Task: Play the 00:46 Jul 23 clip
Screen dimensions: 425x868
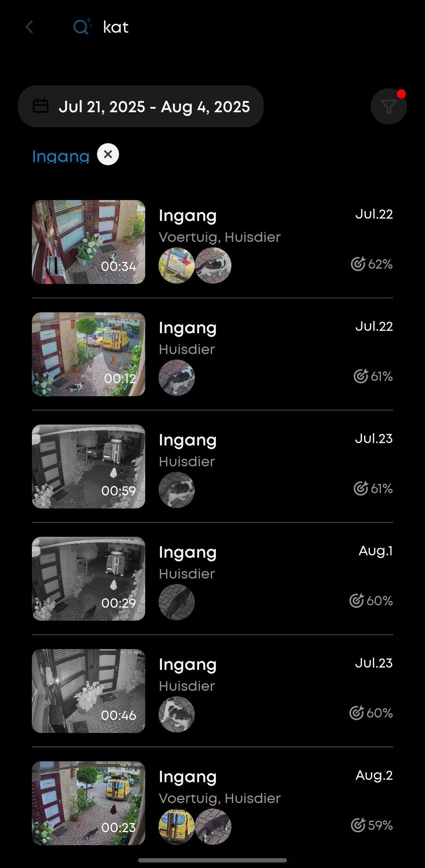Action: tap(89, 691)
